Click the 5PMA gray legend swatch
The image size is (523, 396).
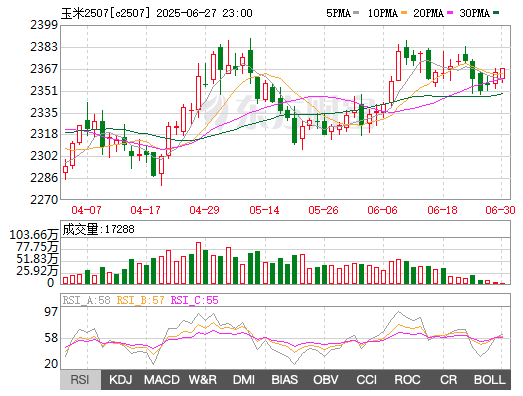356,13
